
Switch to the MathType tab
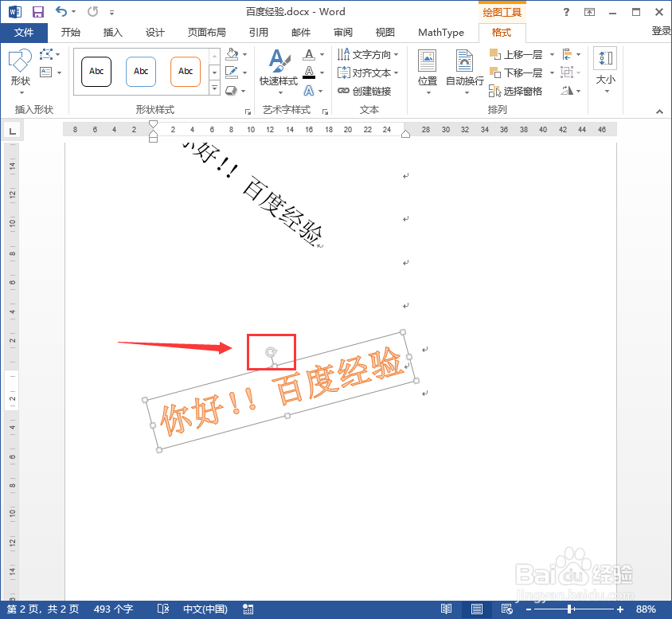[x=440, y=33]
